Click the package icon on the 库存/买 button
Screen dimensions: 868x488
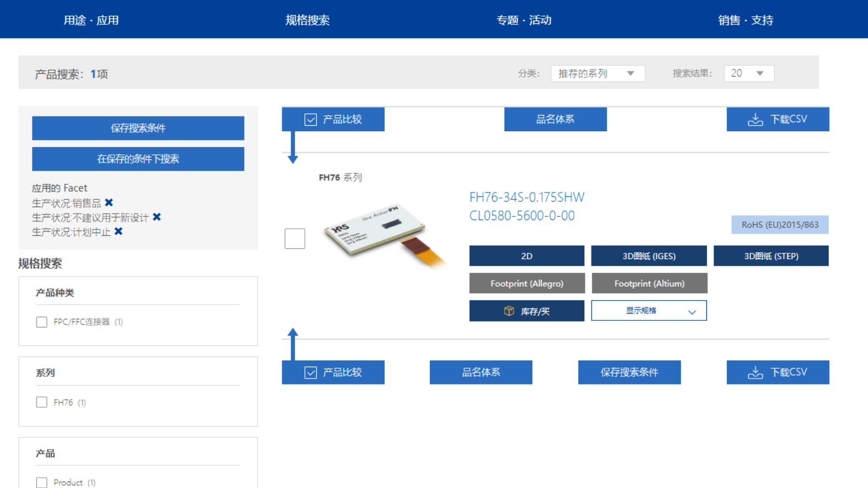(x=509, y=311)
